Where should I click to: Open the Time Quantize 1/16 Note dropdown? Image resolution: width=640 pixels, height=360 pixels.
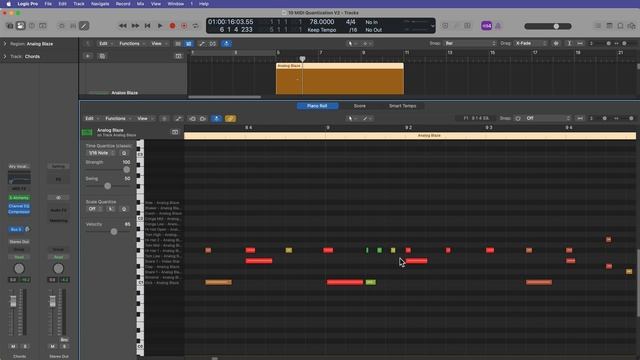tap(102, 153)
